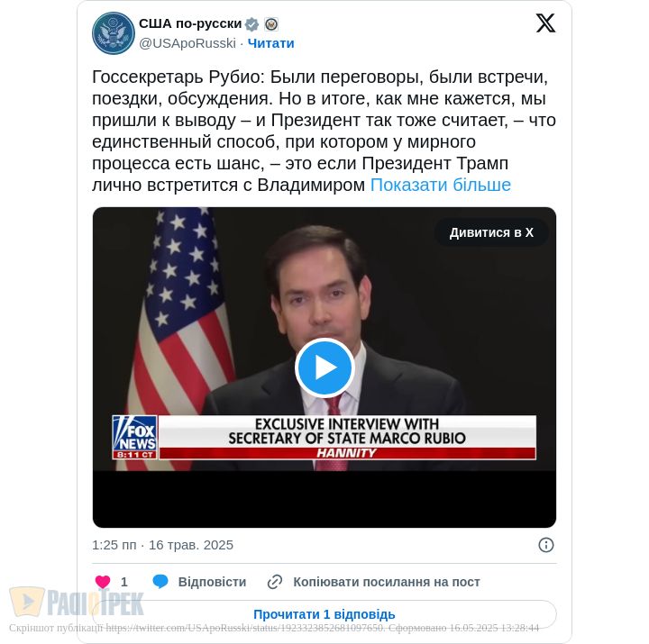Click Дивитися в X button

[491, 232]
